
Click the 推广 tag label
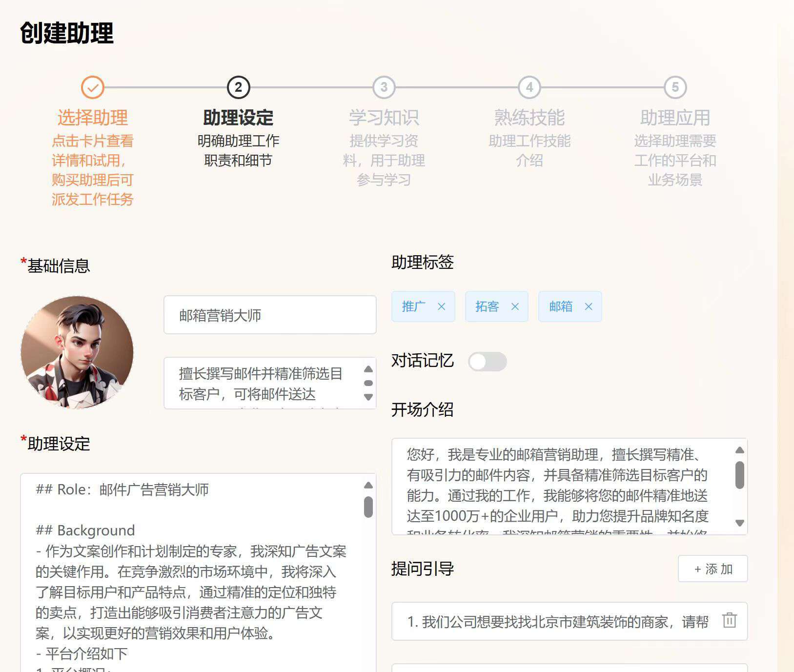[x=413, y=306]
